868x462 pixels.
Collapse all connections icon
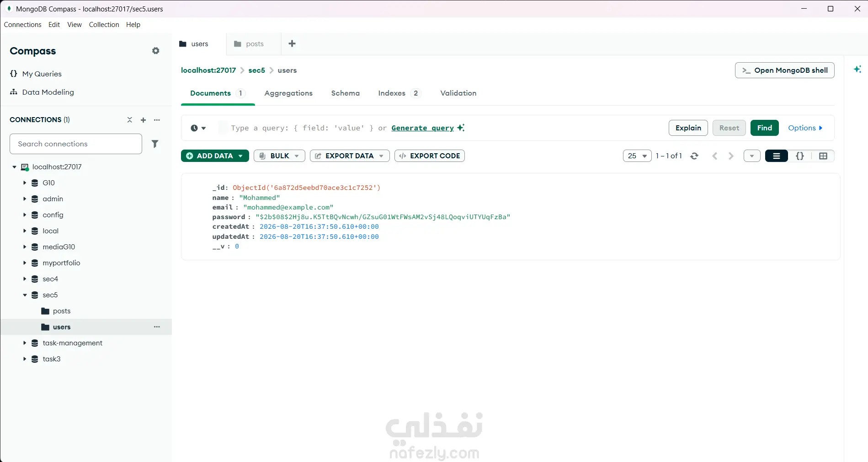[130, 120]
